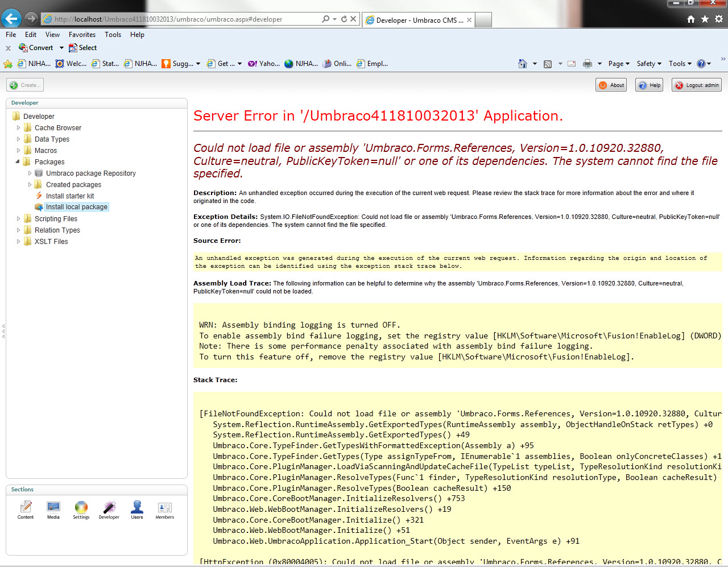Click the RSS Feeds icon in command bar
This screenshot has width=728, height=567.
click(548, 64)
